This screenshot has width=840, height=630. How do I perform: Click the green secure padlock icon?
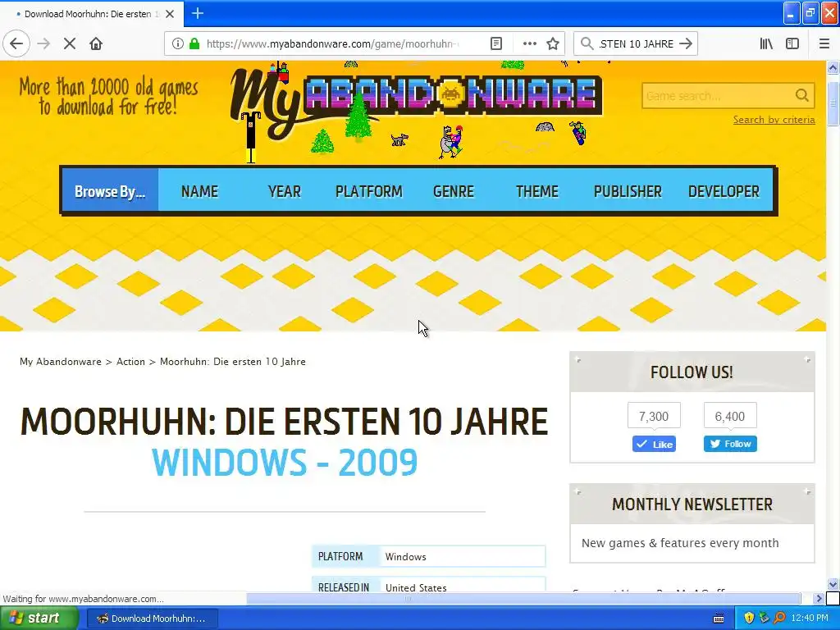pos(194,44)
